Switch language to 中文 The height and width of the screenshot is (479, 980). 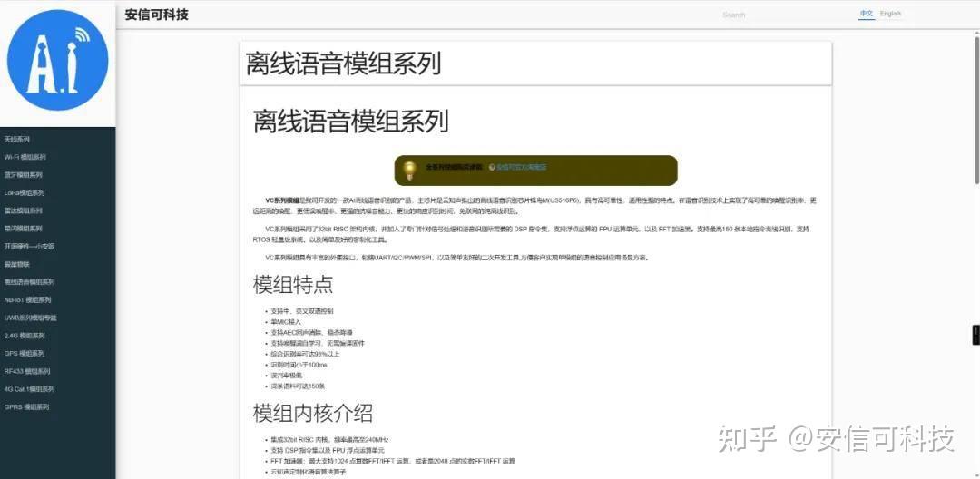(x=866, y=14)
